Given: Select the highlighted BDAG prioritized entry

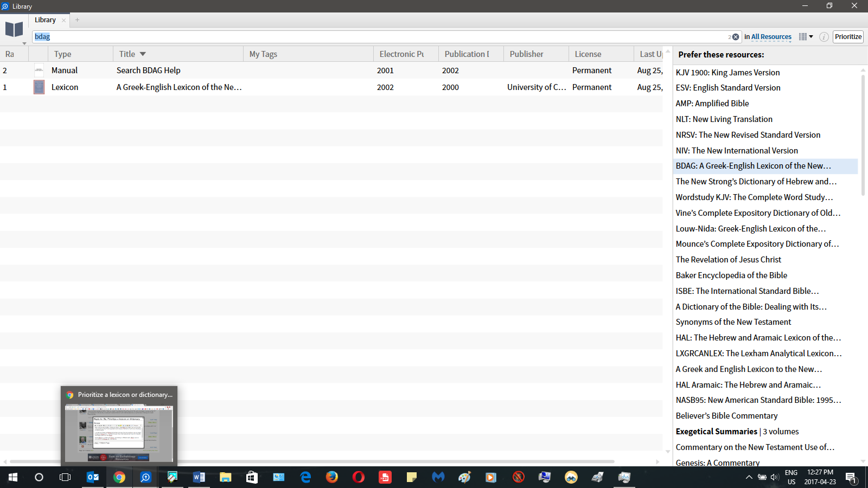Looking at the screenshot, I should (x=765, y=166).
